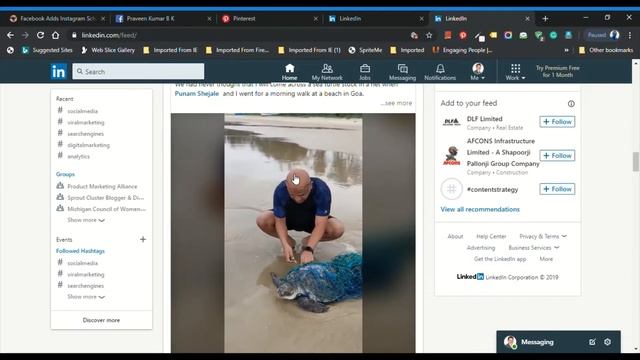Click the #contentstrategy hashtag circle icon
The width and height of the screenshot is (640, 360).
pos(451,189)
